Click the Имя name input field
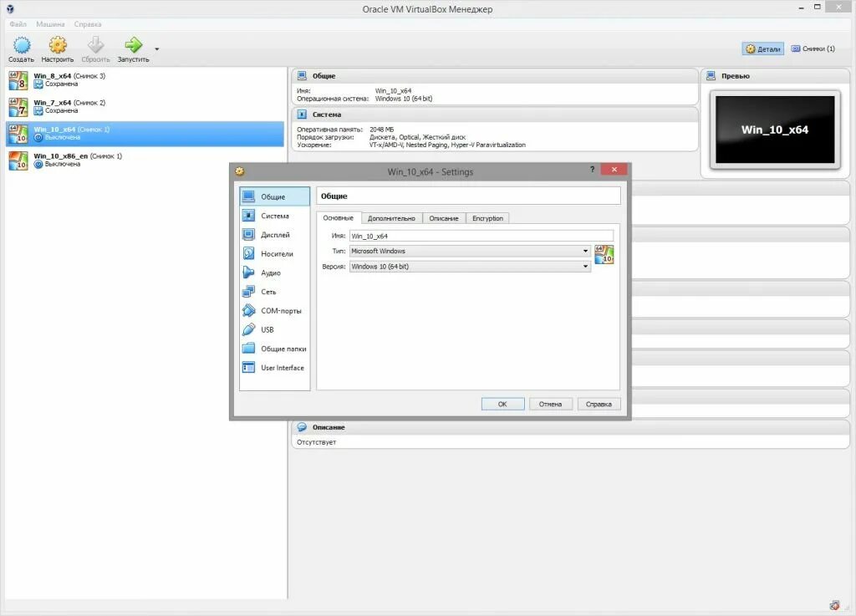The height and width of the screenshot is (616, 856). (481, 236)
